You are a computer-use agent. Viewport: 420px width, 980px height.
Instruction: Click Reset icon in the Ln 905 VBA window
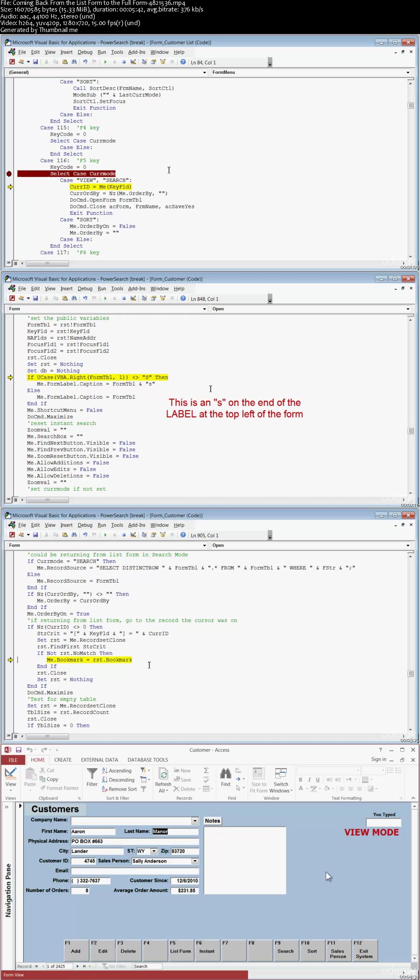click(123, 535)
